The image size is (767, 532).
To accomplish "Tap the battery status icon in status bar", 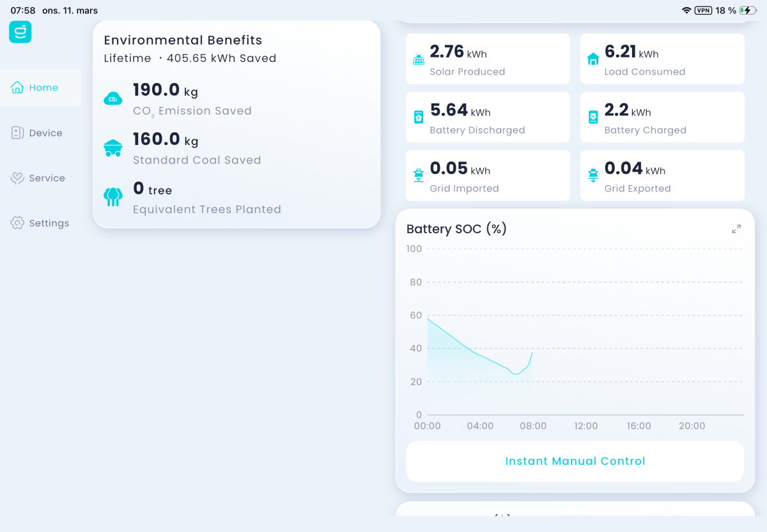I will tap(748, 10).
